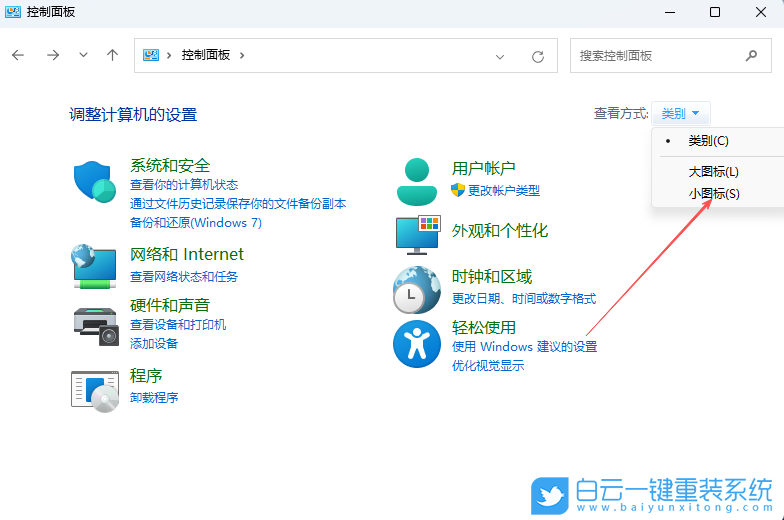Open 系统和安全 category link
The height and width of the screenshot is (520, 784).
tap(170, 166)
